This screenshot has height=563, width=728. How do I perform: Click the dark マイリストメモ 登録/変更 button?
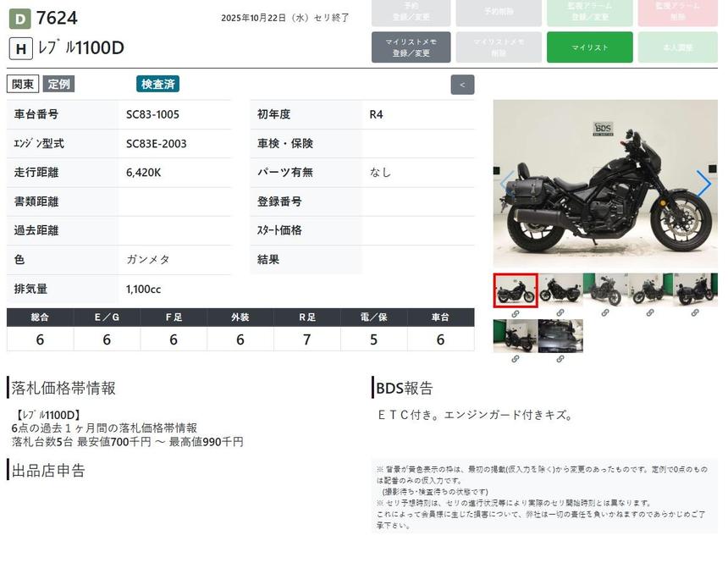coord(411,47)
